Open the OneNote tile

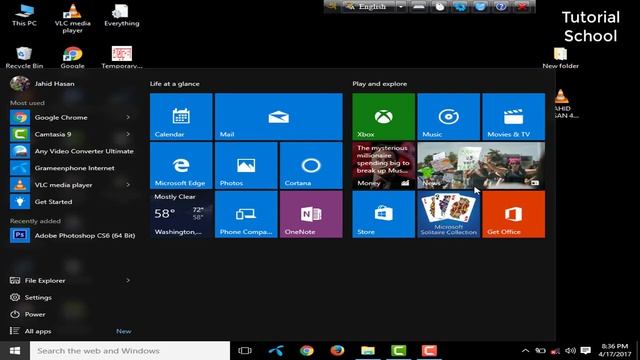[x=311, y=214]
